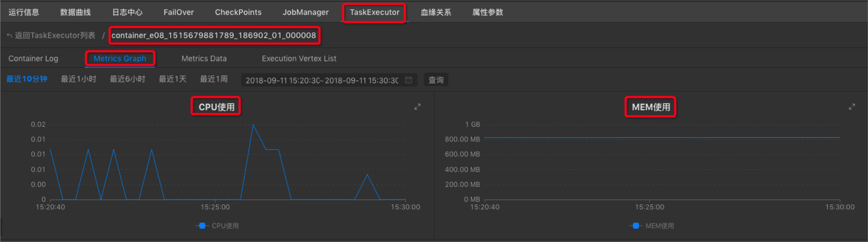Switch to the Metrics Data sub-tab
The width and height of the screenshot is (868, 242).
click(x=204, y=58)
